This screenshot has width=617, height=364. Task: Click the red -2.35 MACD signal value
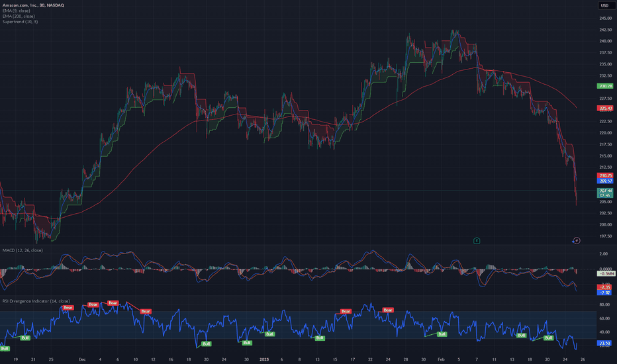[605, 287]
